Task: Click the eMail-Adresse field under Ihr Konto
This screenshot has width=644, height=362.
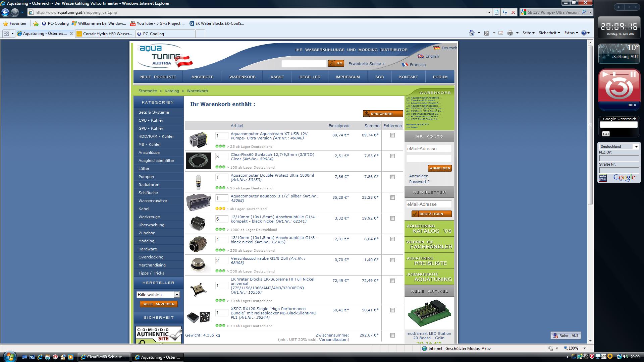Action: point(429,148)
